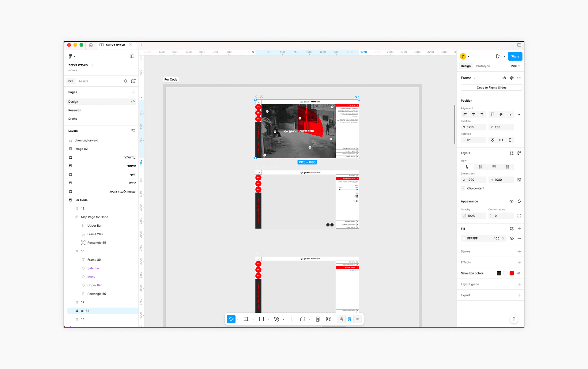The height and width of the screenshot is (369, 588).
Task: Select the Pen tool in the bottom toolbar
Action: click(x=277, y=319)
